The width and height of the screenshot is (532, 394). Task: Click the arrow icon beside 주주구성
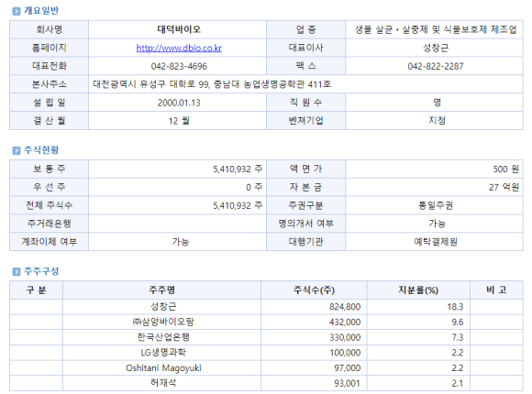click(16, 271)
